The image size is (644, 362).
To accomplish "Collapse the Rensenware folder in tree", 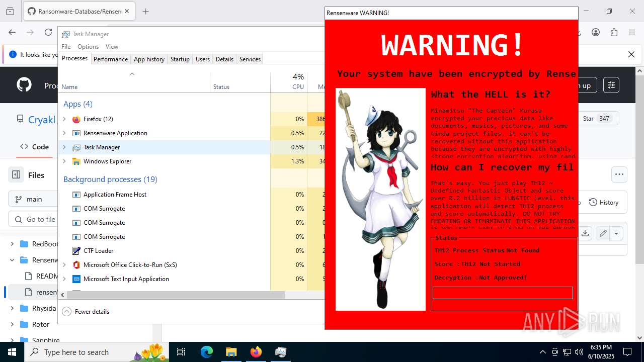I will tap(12, 260).
